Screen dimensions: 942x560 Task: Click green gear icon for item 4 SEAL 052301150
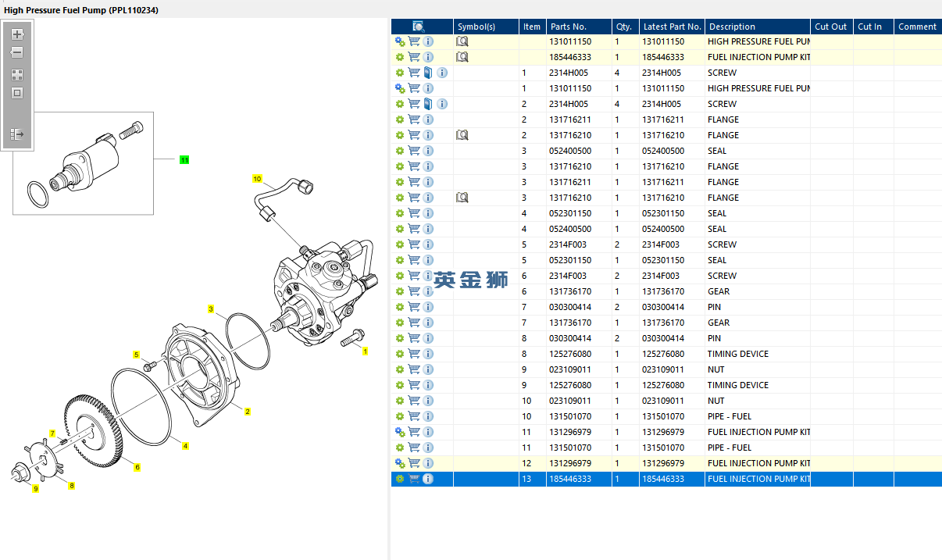point(400,213)
